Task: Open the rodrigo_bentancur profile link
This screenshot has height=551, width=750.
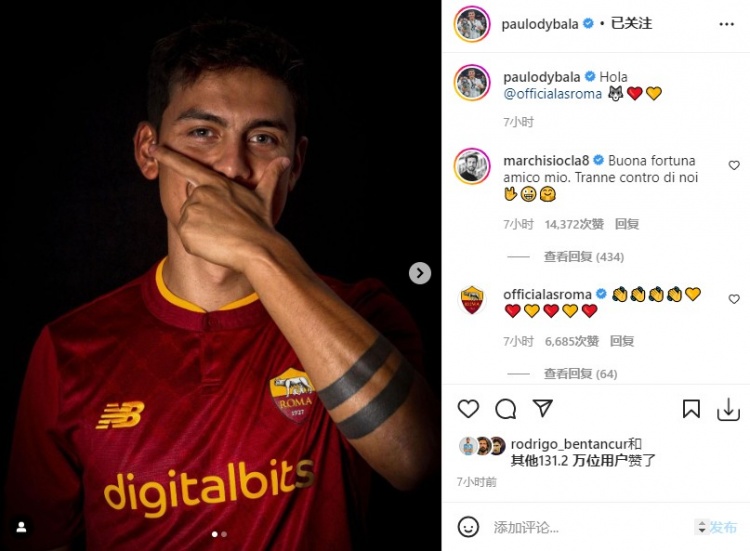Action: pos(569,444)
